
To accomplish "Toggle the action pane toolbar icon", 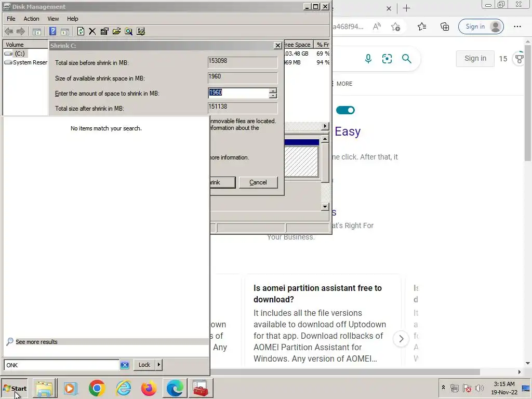I will tap(65, 32).
